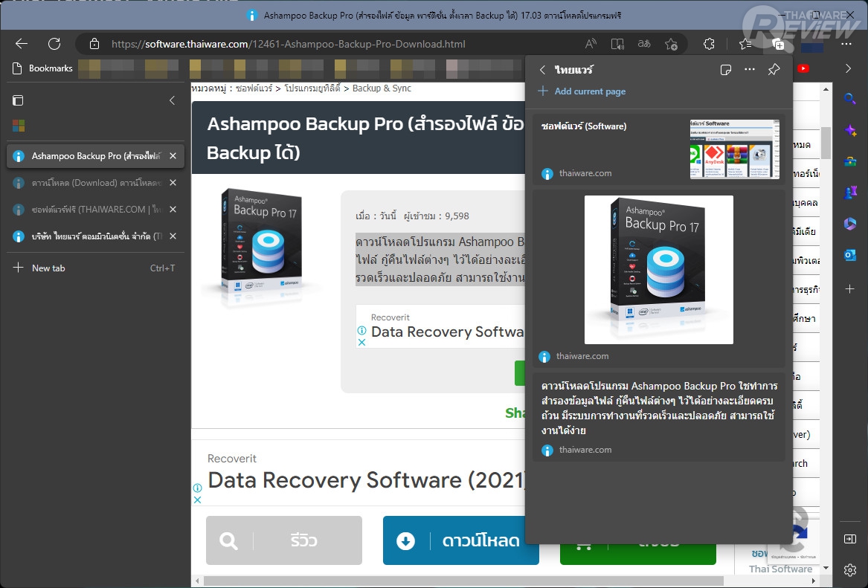Image resolution: width=868 pixels, height=588 pixels.
Task: Open the Immersive reader icon
Action: click(617, 44)
